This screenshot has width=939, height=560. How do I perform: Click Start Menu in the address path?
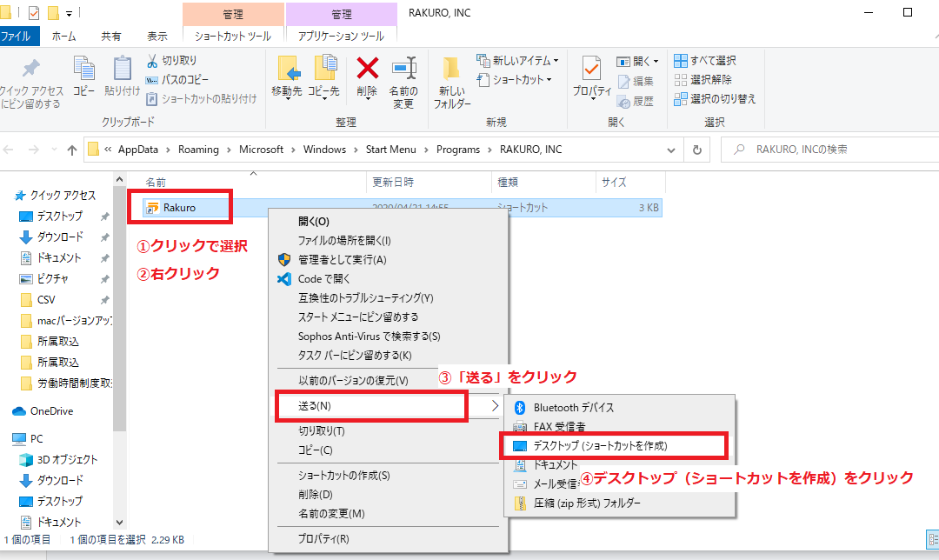coord(391,150)
